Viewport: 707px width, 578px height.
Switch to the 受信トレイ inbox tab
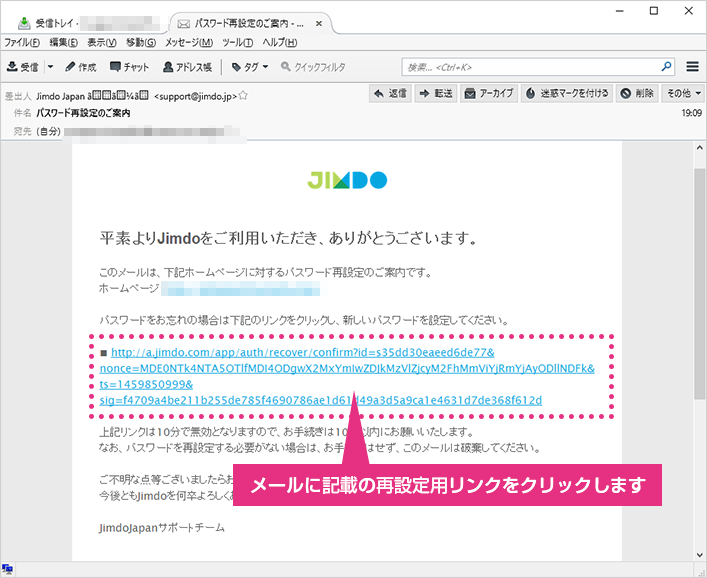pyautogui.click(x=88, y=23)
